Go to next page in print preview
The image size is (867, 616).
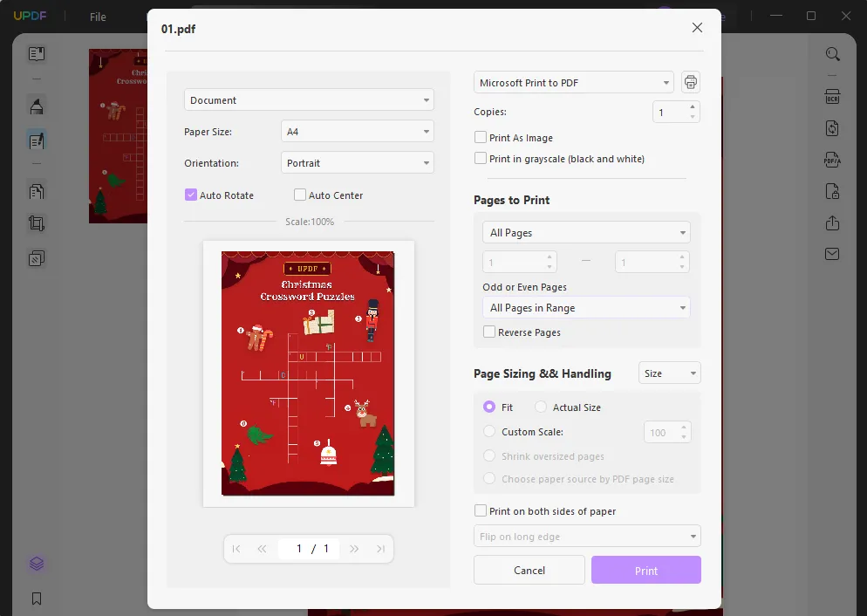354,549
